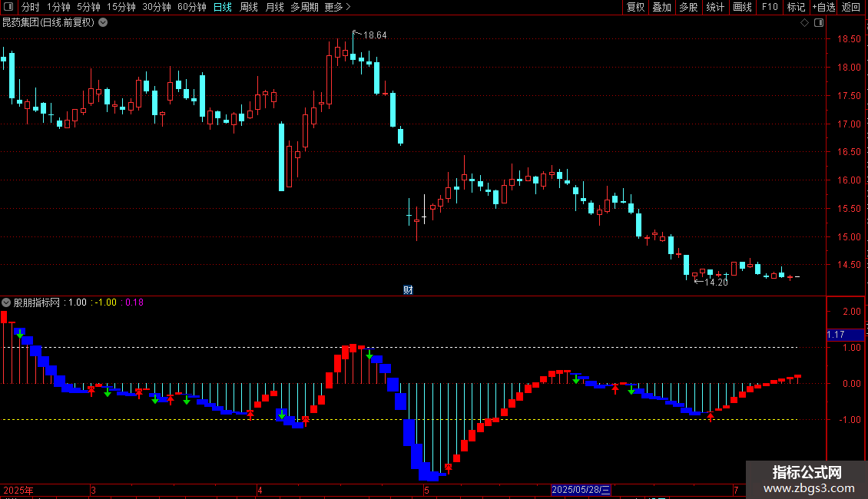Expand the 更多 periods menu

(337, 7)
